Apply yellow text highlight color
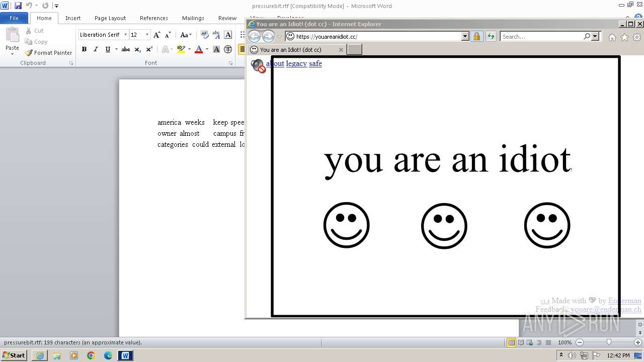Viewport: 644px width, 362px height. click(x=181, y=49)
